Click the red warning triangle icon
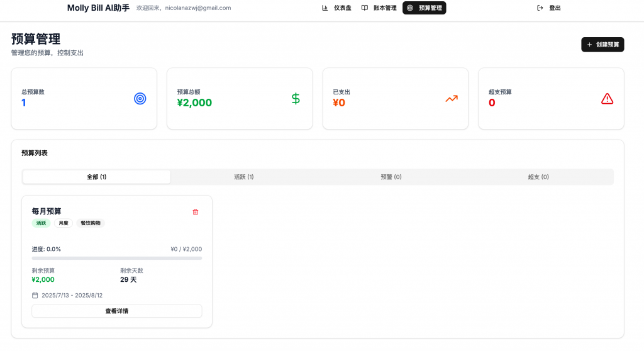Screen dimensions: 644x351 coord(607,99)
